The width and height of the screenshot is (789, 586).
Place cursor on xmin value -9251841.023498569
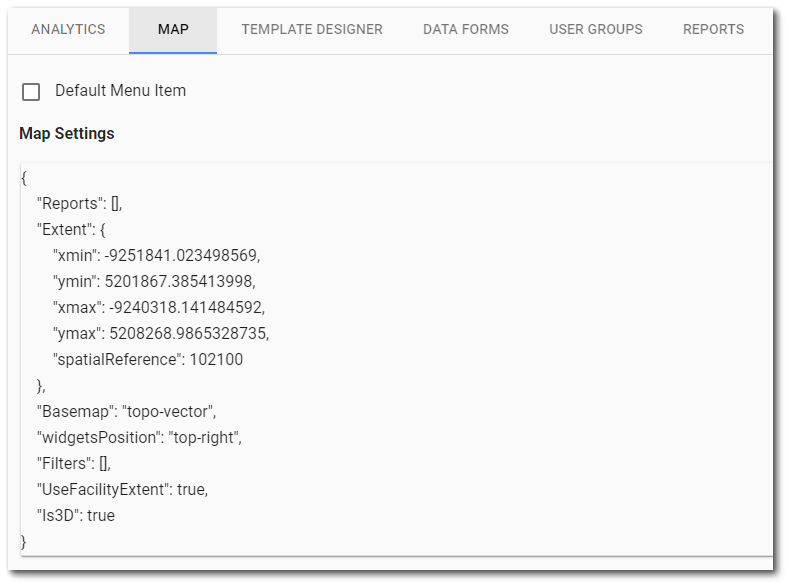tap(182, 256)
